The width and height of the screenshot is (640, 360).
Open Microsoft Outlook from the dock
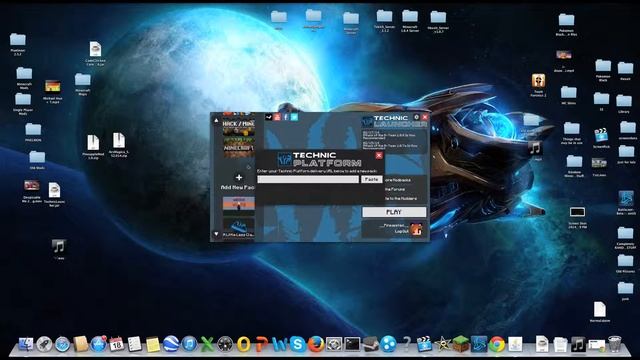coord(243,344)
